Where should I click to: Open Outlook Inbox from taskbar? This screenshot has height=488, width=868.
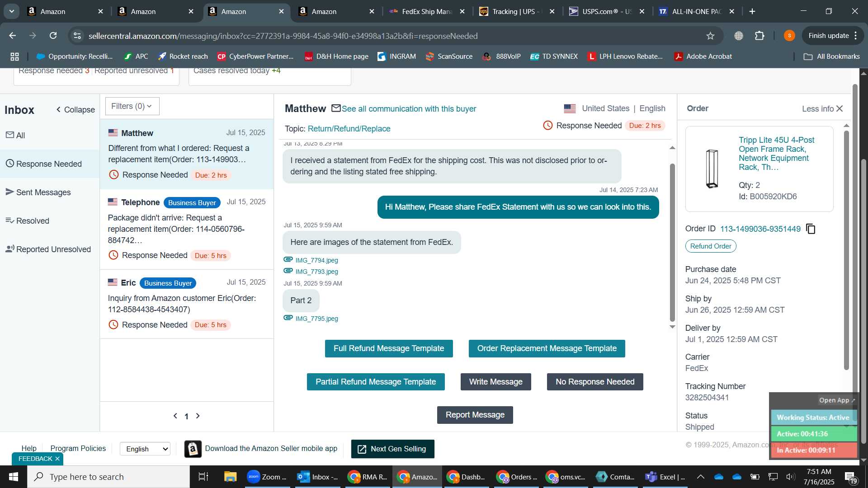pos(317,477)
